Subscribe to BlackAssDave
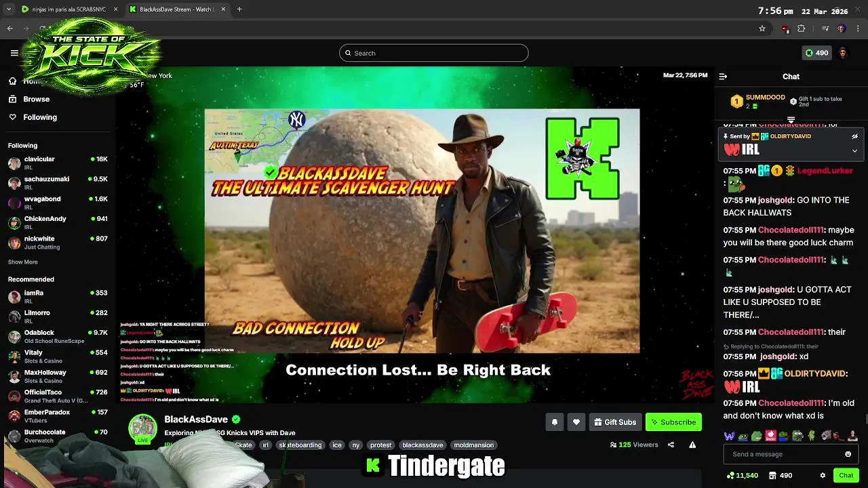 [x=673, y=422]
